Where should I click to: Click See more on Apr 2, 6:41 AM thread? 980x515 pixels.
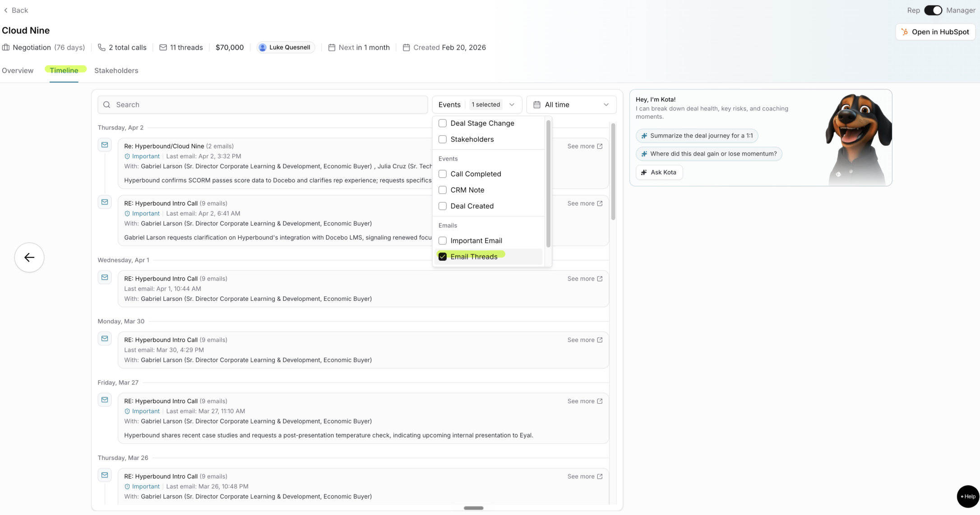tap(585, 203)
